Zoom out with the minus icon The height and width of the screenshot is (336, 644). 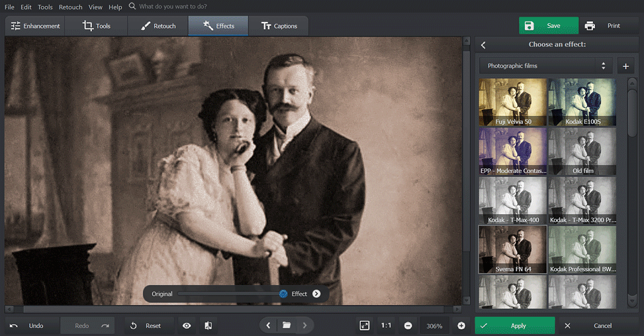point(408,325)
